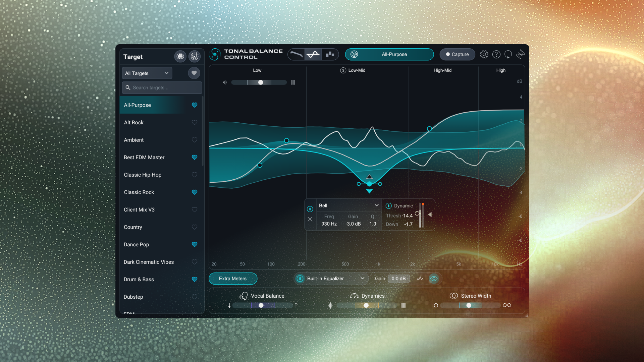
Task: Select the broad curve view mode
Action: pyautogui.click(x=296, y=54)
